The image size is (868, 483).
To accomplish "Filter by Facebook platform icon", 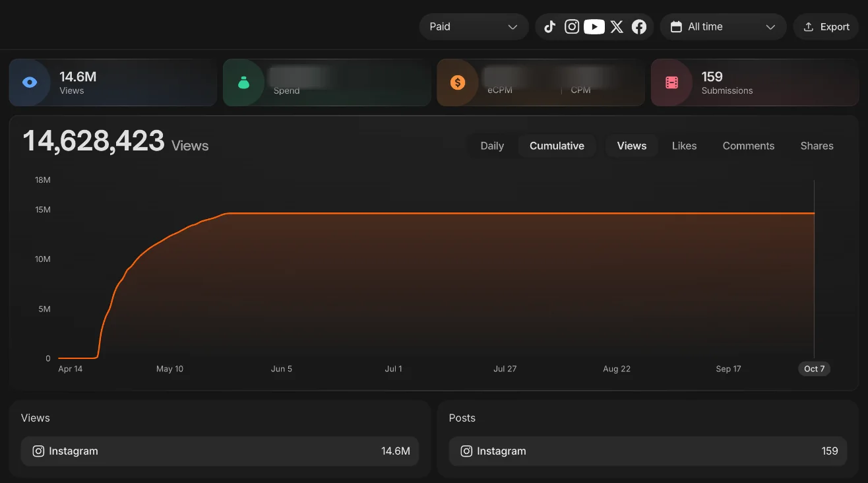I will coord(639,27).
